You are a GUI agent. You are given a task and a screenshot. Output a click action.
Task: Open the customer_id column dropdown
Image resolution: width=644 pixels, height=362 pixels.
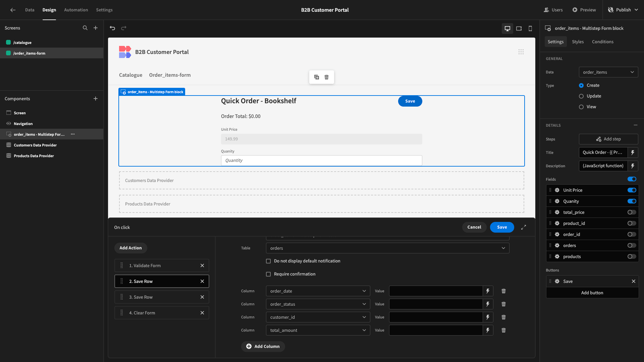coord(318,317)
